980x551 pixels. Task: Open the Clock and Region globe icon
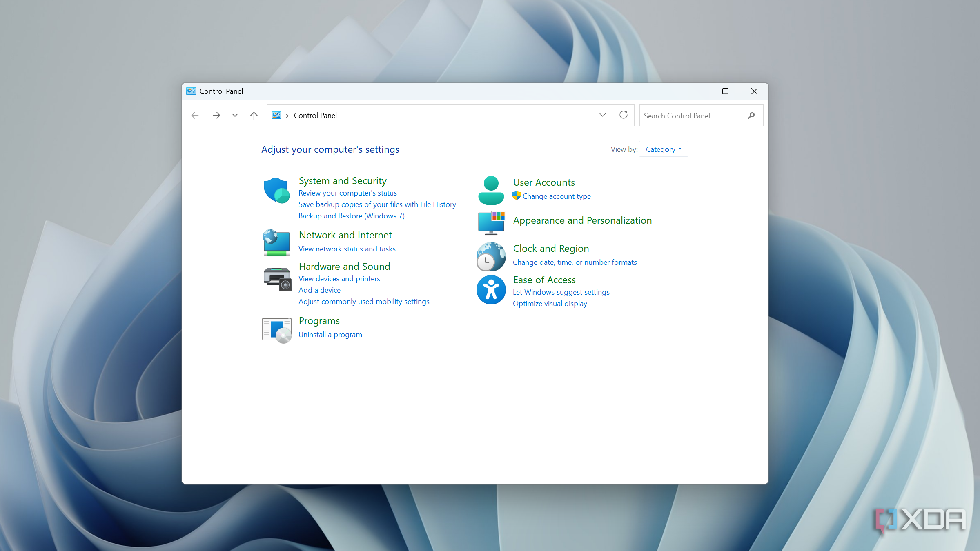point(491,257)
